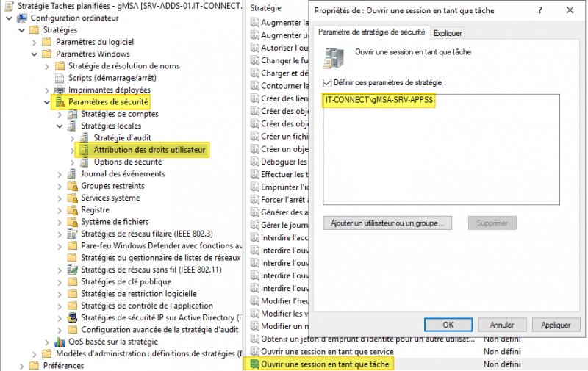The image size is (588, 371).
Task: Click the Journal des événements icon
Action: [72, 174]
